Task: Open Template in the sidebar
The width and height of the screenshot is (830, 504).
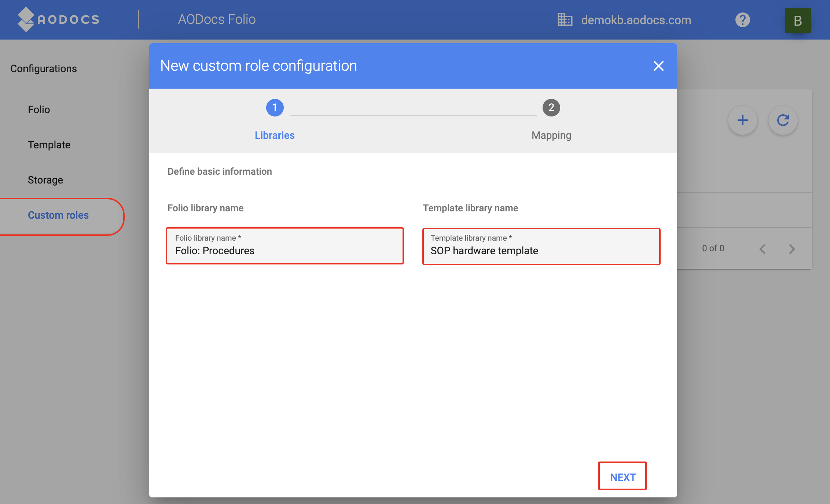Action: click(49, 145)
